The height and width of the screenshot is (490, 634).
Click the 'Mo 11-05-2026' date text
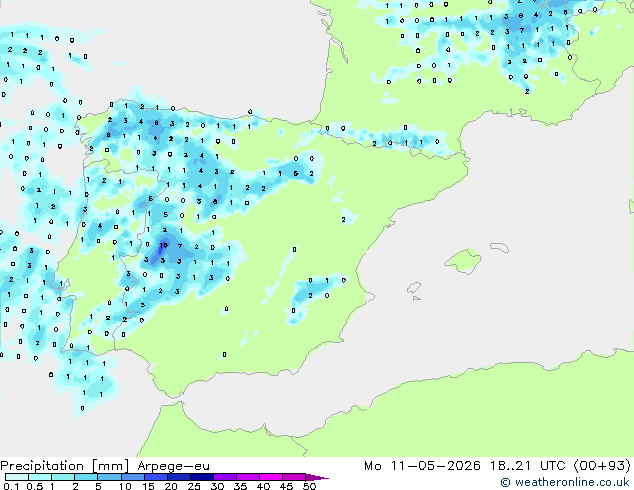[x=423, y=466]
